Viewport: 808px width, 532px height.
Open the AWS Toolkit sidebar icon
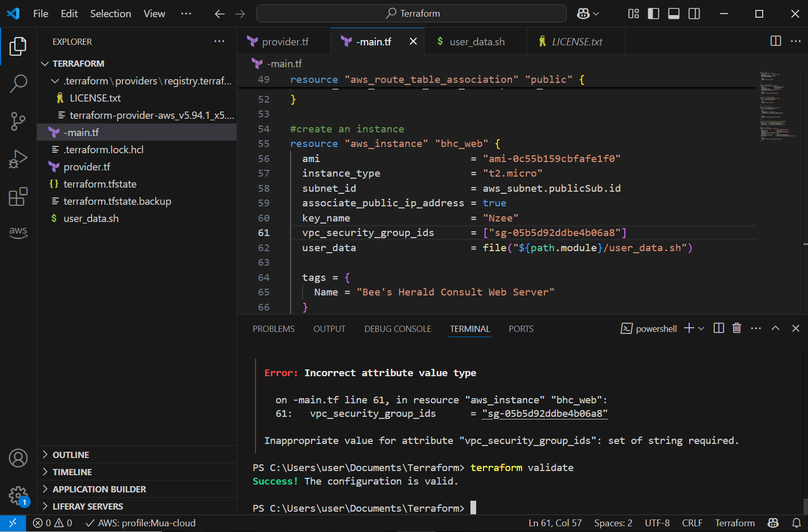(x=18, y=232)
